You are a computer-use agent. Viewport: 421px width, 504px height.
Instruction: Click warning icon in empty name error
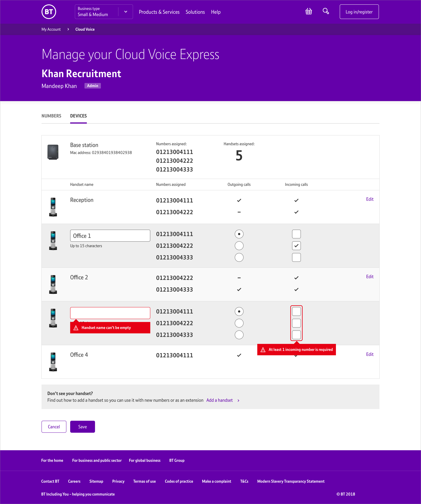76,328
